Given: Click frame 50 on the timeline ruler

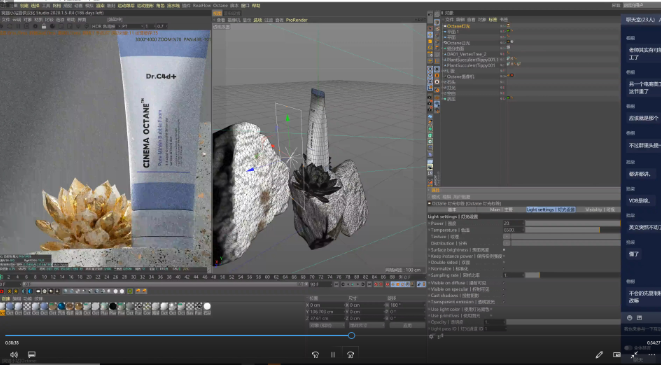Looking at the screenshot, I should coord(223,277).
